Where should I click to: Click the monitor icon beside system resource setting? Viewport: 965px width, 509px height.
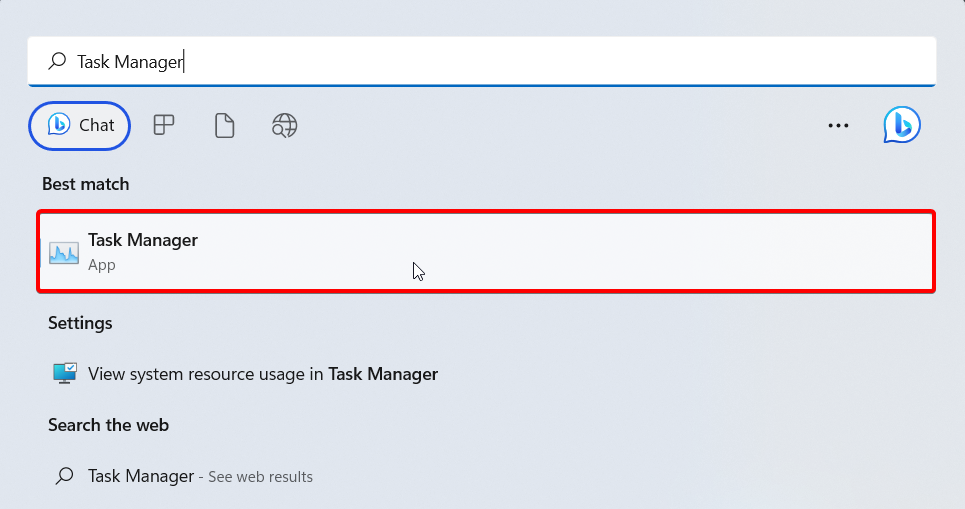(64, 374)
